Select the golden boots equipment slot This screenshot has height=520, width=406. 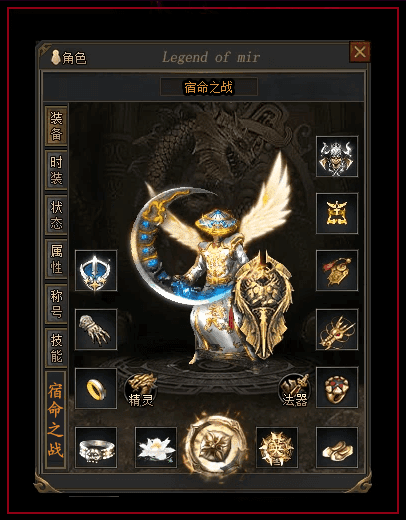(x=337, y=447)
